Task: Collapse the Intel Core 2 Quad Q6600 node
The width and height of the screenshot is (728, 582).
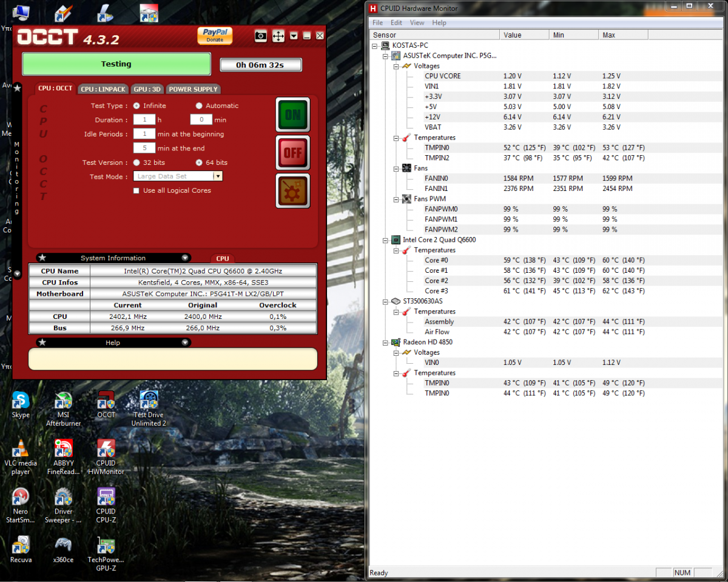Action: pos(386,240)
